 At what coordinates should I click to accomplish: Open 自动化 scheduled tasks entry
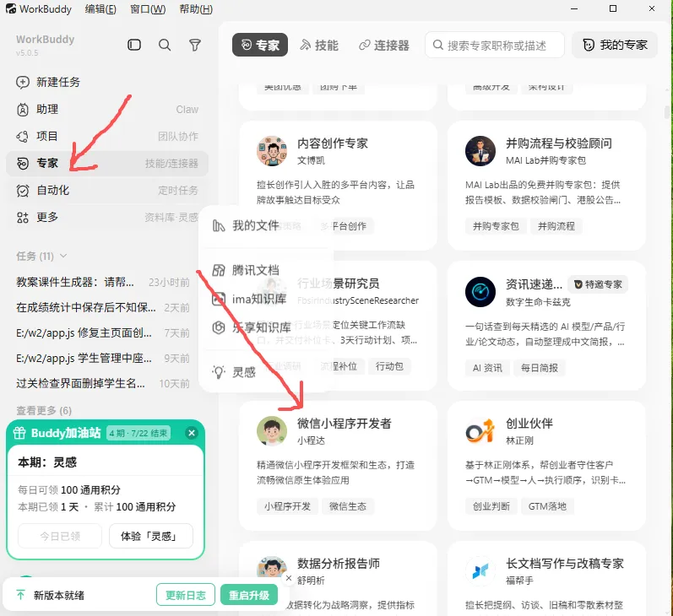click(107, 191)
